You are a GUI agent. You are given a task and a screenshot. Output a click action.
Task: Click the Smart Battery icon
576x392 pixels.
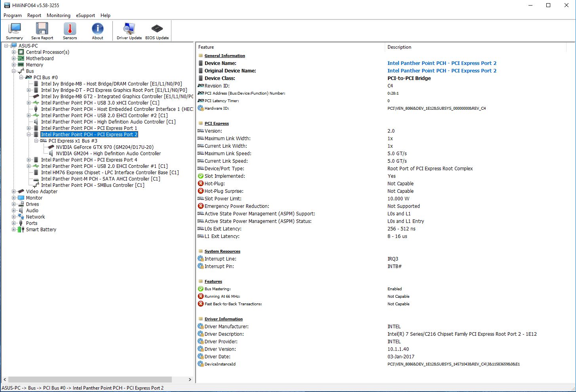click(21, 229)
